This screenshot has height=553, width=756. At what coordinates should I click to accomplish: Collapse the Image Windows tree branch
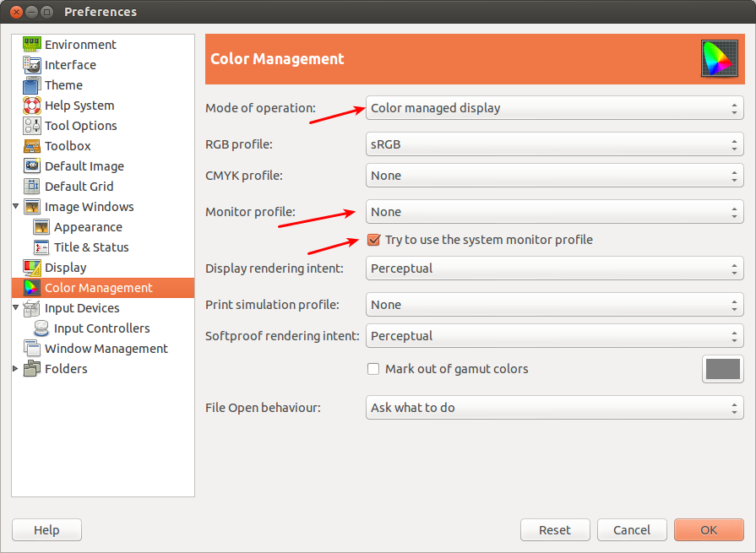pyautogui.click(x=14, y=207)
